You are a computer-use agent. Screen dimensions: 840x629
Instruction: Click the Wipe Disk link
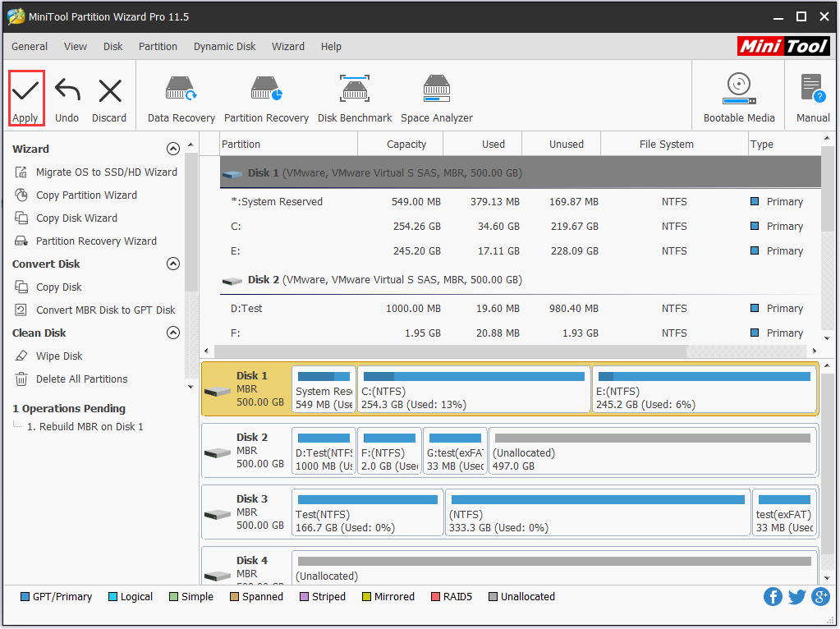click(x=59, y=356)
